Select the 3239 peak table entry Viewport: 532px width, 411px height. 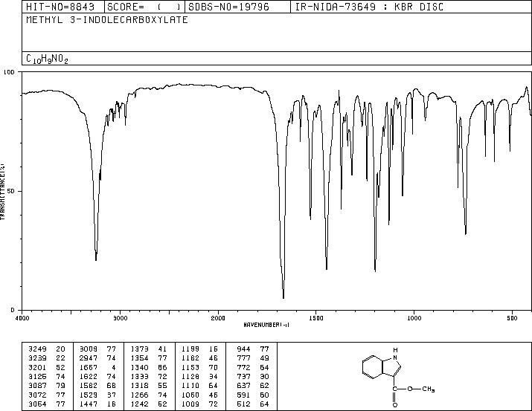click(x=47, y=358)
